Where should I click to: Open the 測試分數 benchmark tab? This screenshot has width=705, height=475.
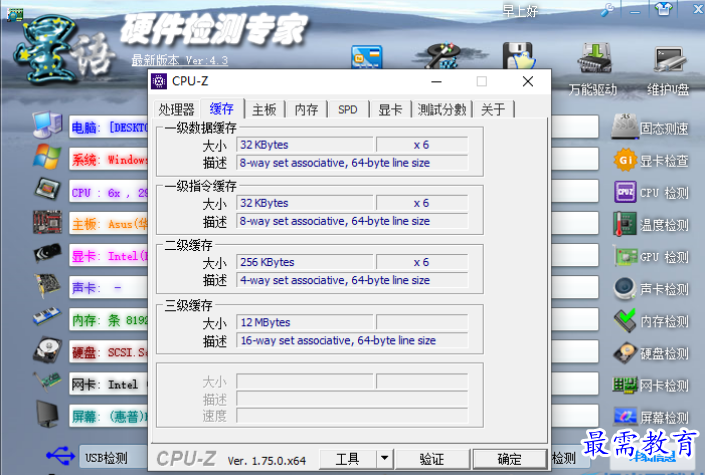pos(442,109)
